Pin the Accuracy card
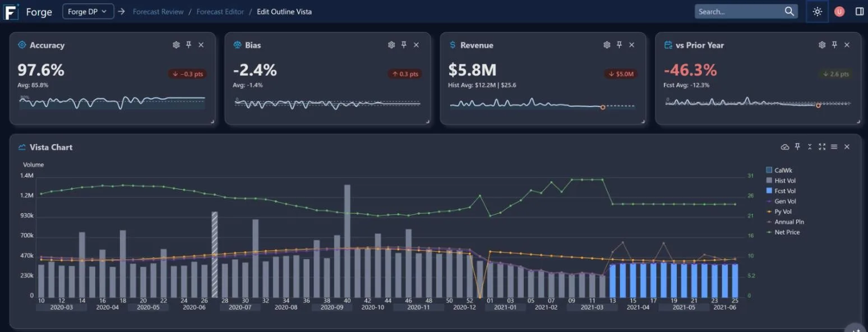Screen dimensions: 868x332 tap(189, 45)
